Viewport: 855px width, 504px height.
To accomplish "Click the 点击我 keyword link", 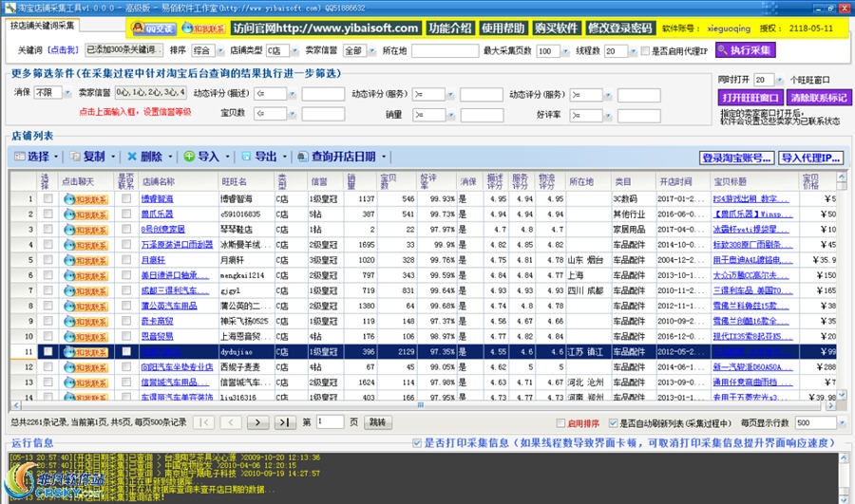I will coord(64,50).
